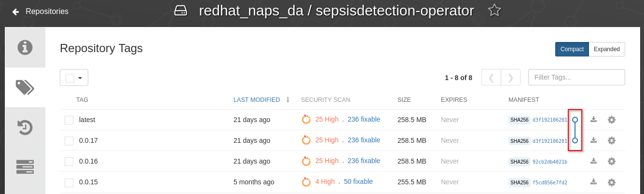
Task: Go to the next page of tags
Action: (510, 77)
